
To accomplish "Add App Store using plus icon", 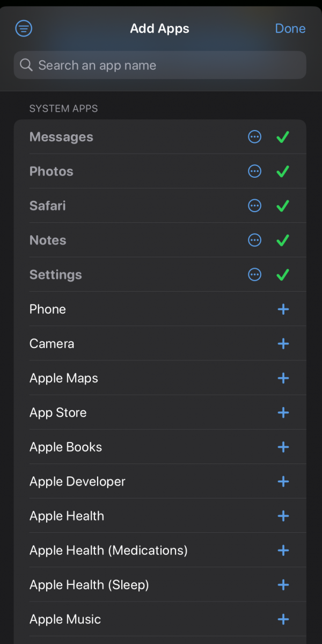I will click(x=283, y=413).
